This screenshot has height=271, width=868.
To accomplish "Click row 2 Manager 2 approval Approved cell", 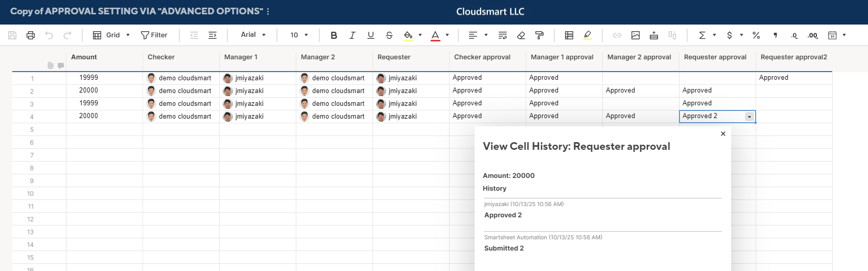I will pyautogui.click(x=641, y=91).
